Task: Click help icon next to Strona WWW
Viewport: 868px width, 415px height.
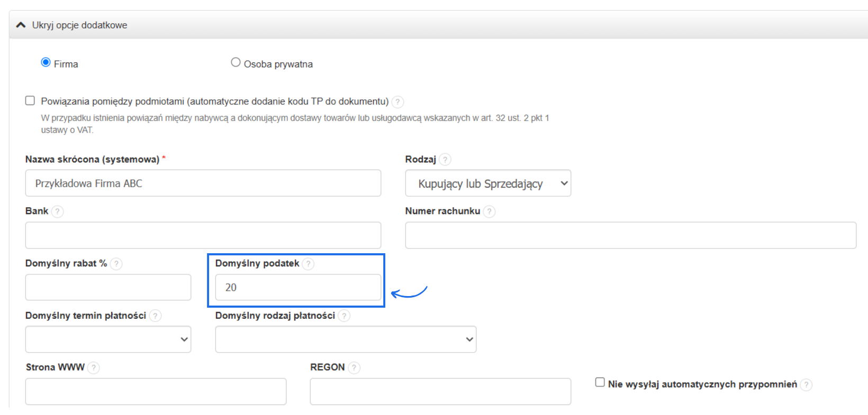Action: tap(94, 368)
